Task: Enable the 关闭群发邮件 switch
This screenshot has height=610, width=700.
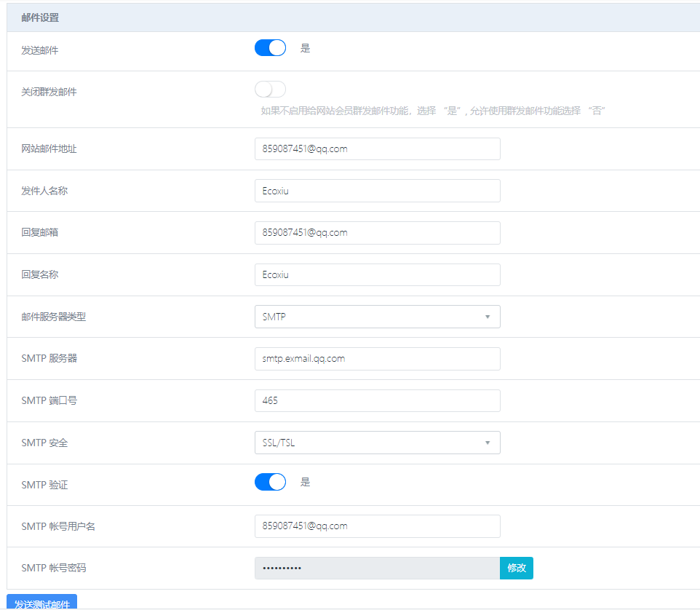Action: [x=270, y=90]
